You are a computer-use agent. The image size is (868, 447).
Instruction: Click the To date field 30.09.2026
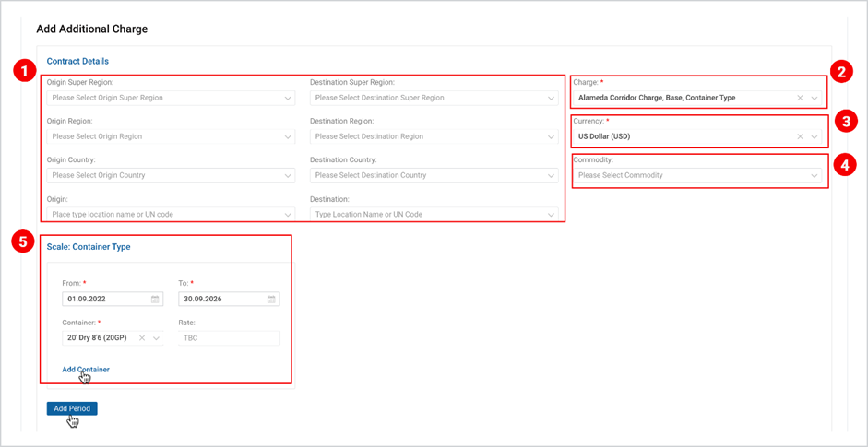229,299
